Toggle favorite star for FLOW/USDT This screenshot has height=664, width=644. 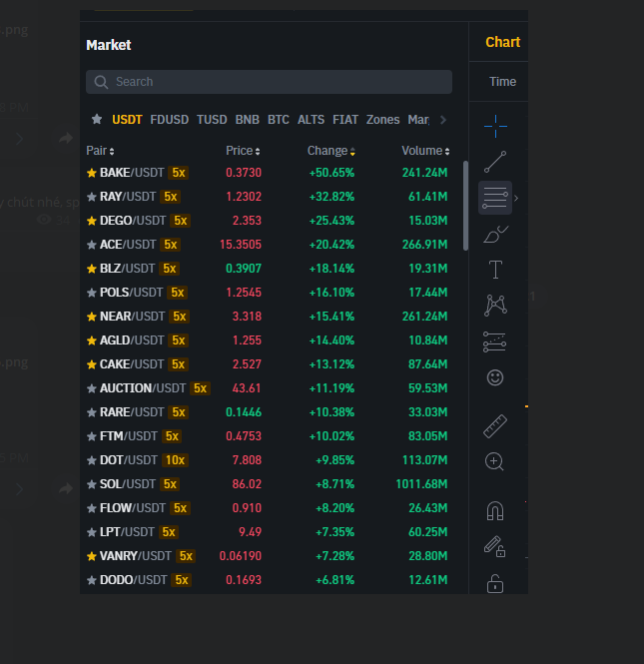92,508
